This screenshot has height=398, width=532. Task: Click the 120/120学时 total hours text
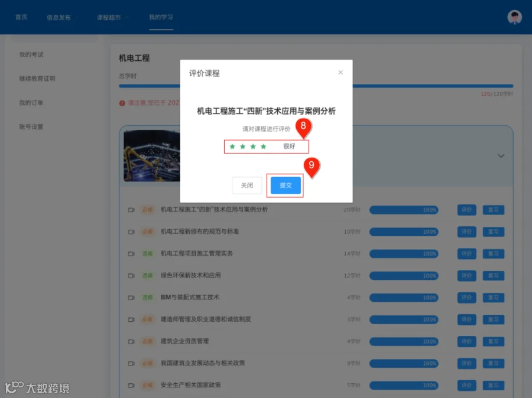point(497,94)
